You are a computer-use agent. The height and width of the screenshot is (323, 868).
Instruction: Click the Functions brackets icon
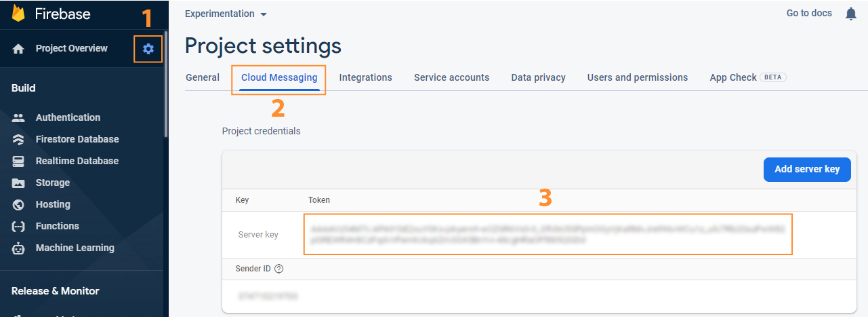click(19, 226)
